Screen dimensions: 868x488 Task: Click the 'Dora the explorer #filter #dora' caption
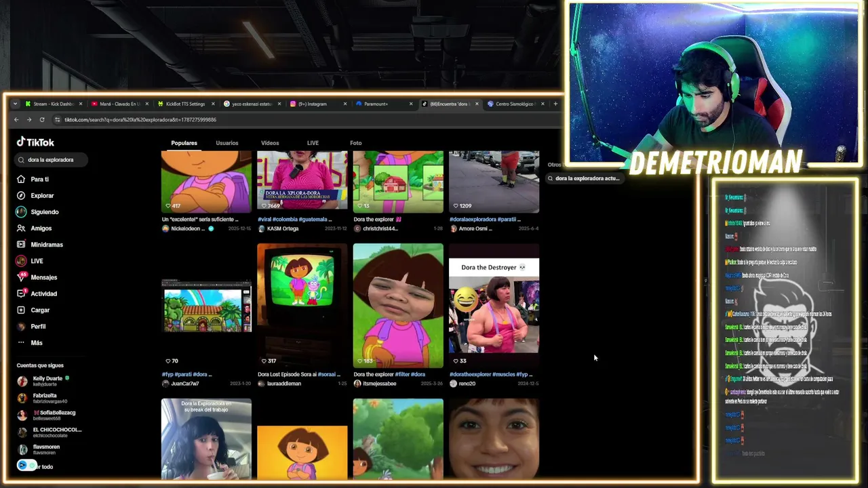[389, 374]
